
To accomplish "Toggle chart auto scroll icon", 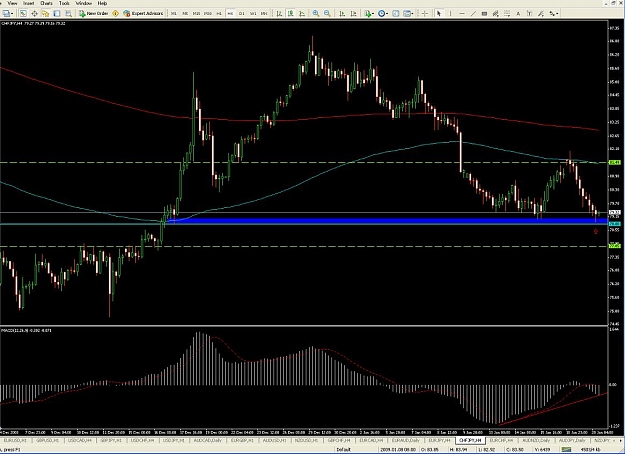I will point(342,14).
